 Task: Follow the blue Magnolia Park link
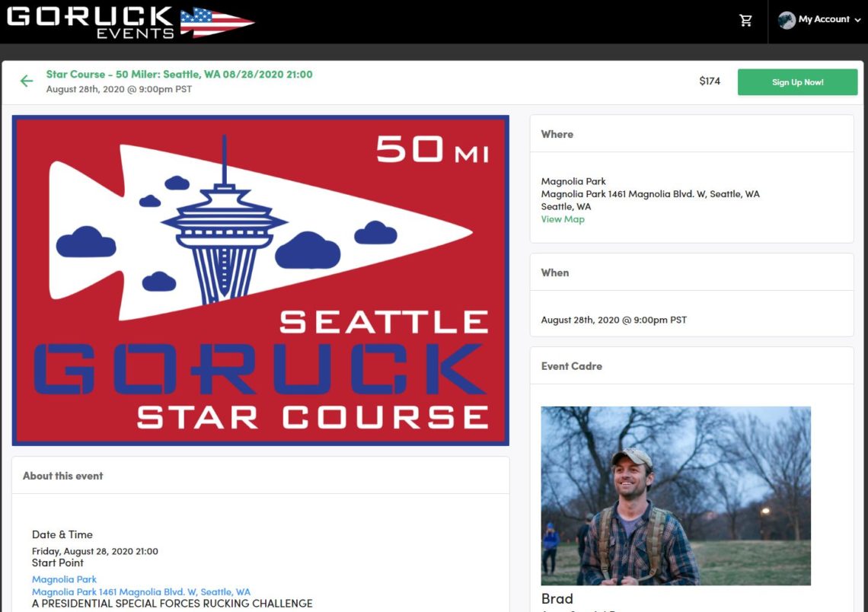click(x=64, y=579)
